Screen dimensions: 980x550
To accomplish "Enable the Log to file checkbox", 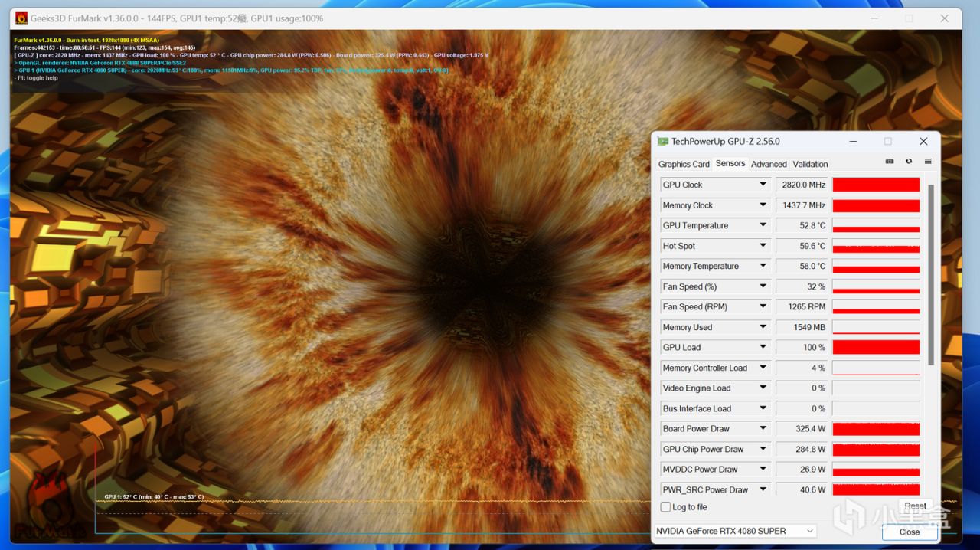I will click(x=665, y=507).
